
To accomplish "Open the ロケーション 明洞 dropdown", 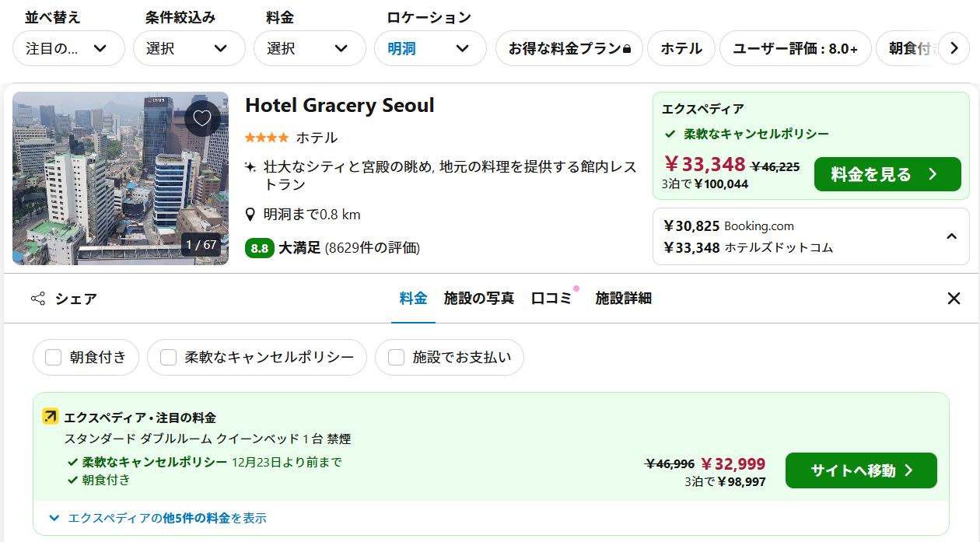I will 430,48.
